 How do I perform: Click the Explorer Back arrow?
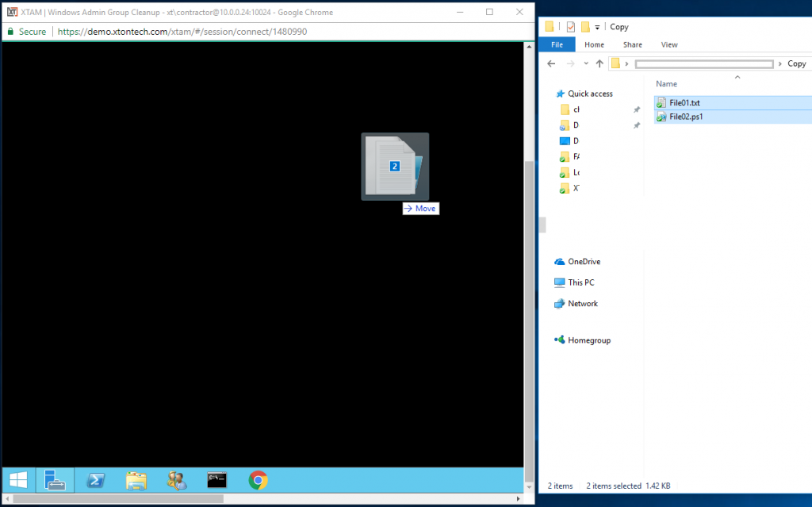551,63
